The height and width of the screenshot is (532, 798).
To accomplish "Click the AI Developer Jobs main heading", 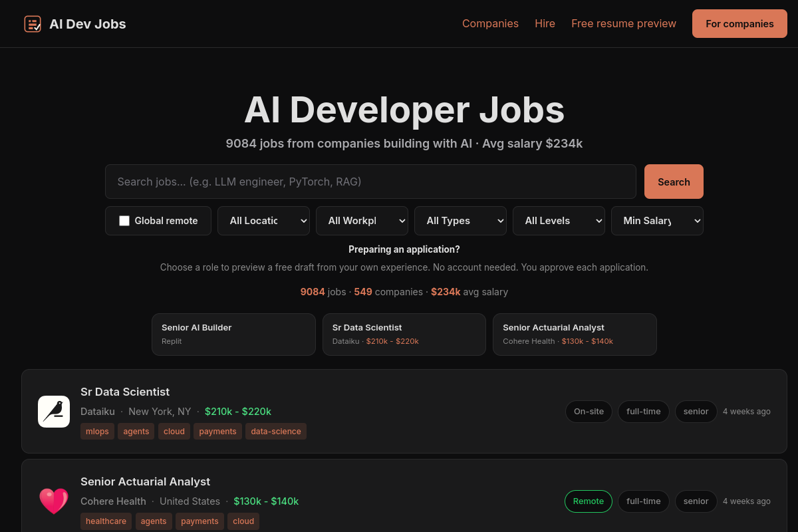I will point(404,110).
